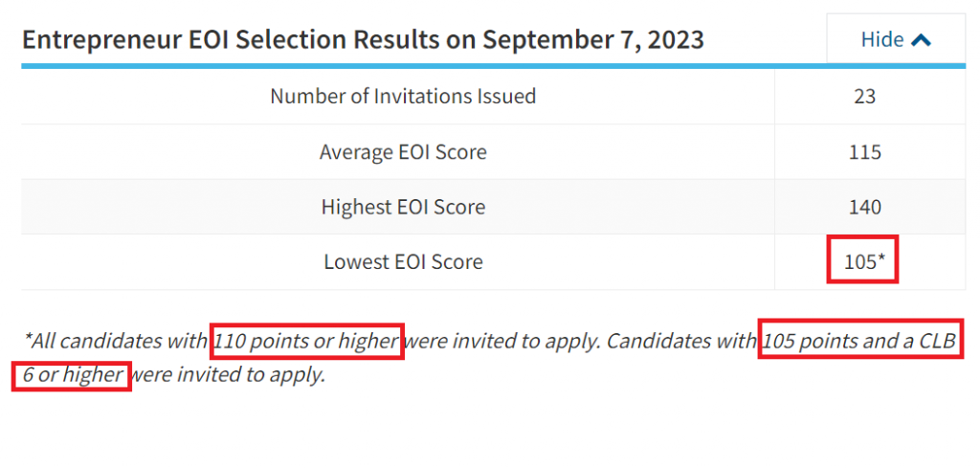Image resolution: width=980 pixels, height=469 pixels.
Task: Click the highest score value 140
Action: pos(864,207)
